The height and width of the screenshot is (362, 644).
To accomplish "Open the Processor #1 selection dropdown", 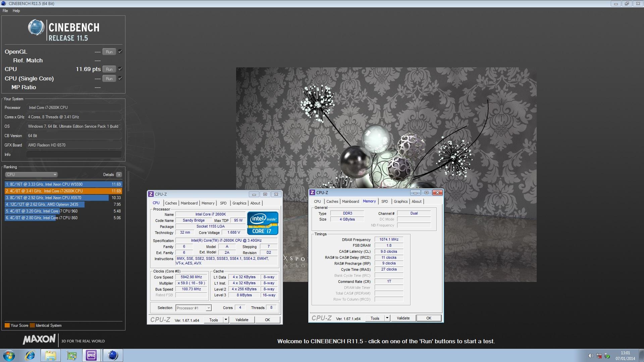I will (x=194, y=308).
